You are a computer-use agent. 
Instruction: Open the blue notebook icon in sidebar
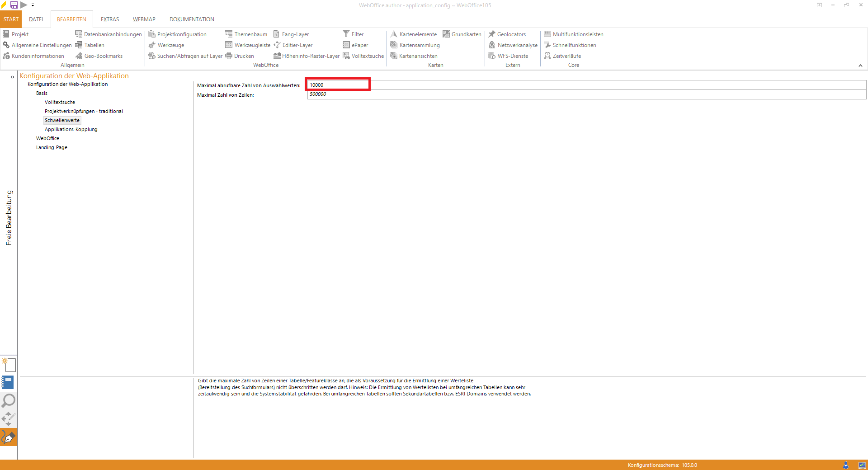pos(8,382)
